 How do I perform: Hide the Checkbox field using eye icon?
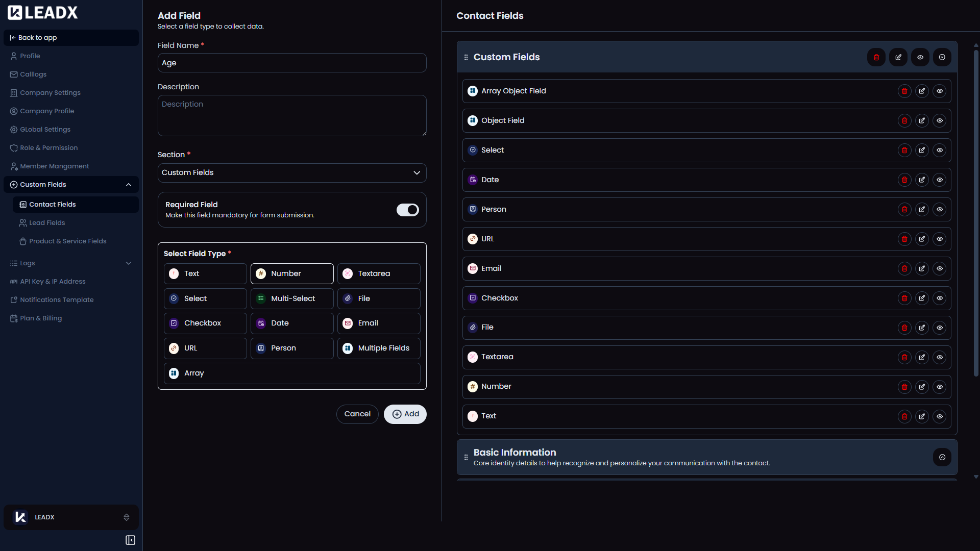[x=940, y=298]
